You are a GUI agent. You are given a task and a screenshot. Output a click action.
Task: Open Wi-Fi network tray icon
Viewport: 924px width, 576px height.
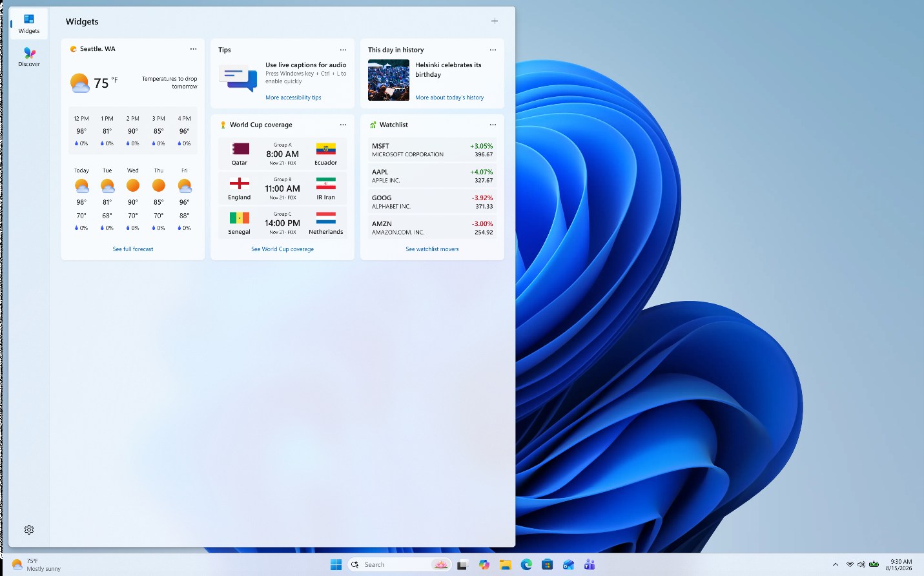[x=850, y=564]
